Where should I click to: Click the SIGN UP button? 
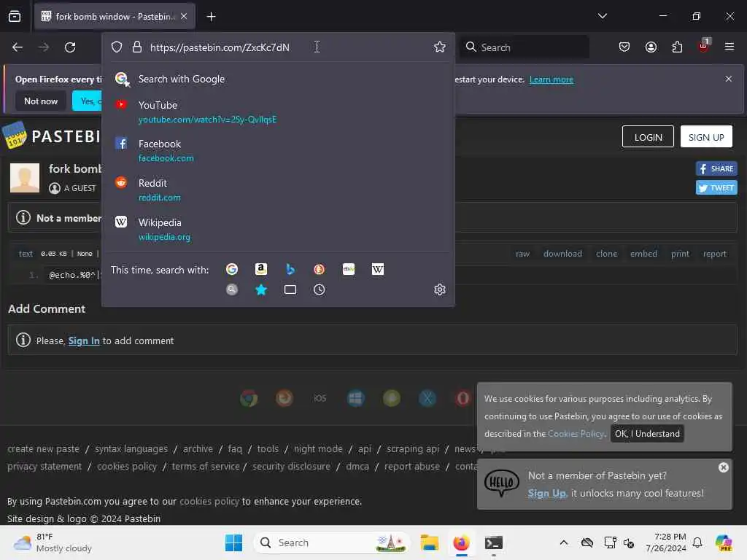click(x=706, y=137)
